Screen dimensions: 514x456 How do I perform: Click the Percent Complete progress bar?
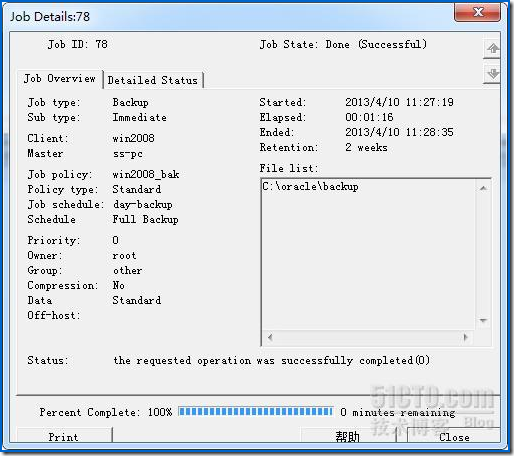click(x=255, y=411)
